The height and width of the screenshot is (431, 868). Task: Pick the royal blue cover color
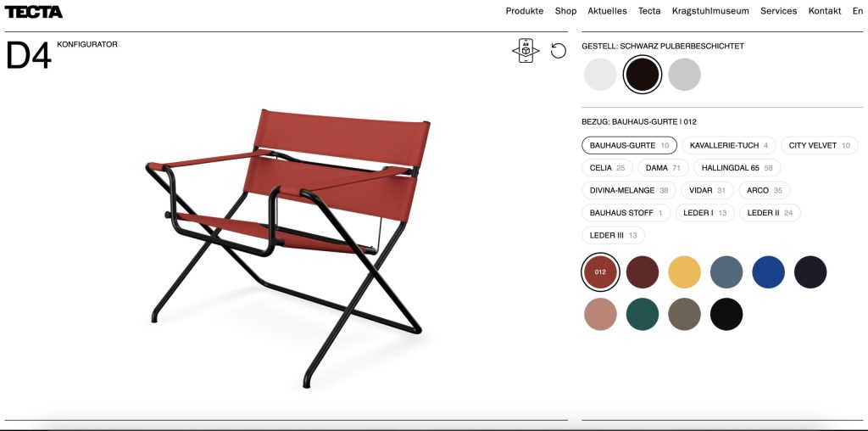(x=768, y=272)
